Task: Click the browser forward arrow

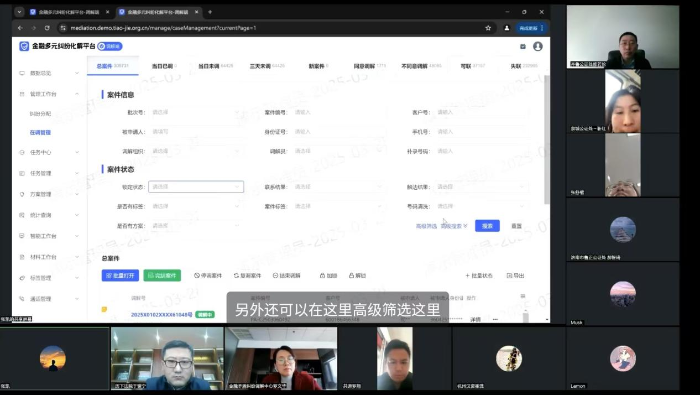Action: pyautogui.click(x=33, y=28)
